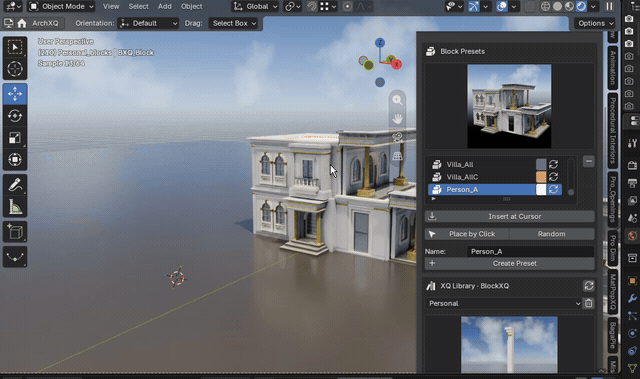The image size is (640, 379).
Task: Open the Object Mode dropdown
Action: coord(61,7)
